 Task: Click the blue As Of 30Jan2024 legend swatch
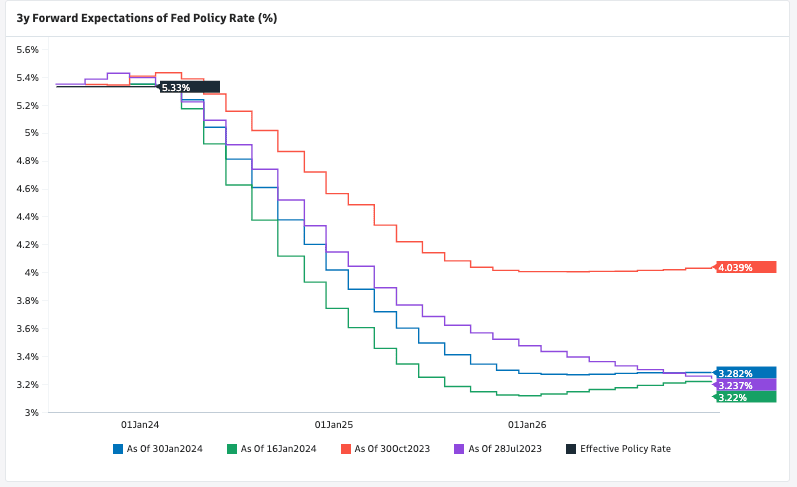pyautogui.click(x=117, y=449)
